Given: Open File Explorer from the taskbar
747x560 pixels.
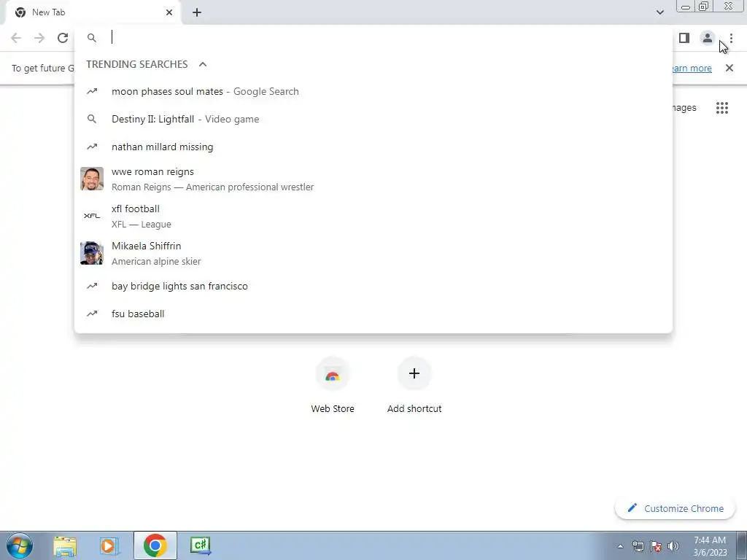Looking at the screenshot, I should [x=65, y=545].
